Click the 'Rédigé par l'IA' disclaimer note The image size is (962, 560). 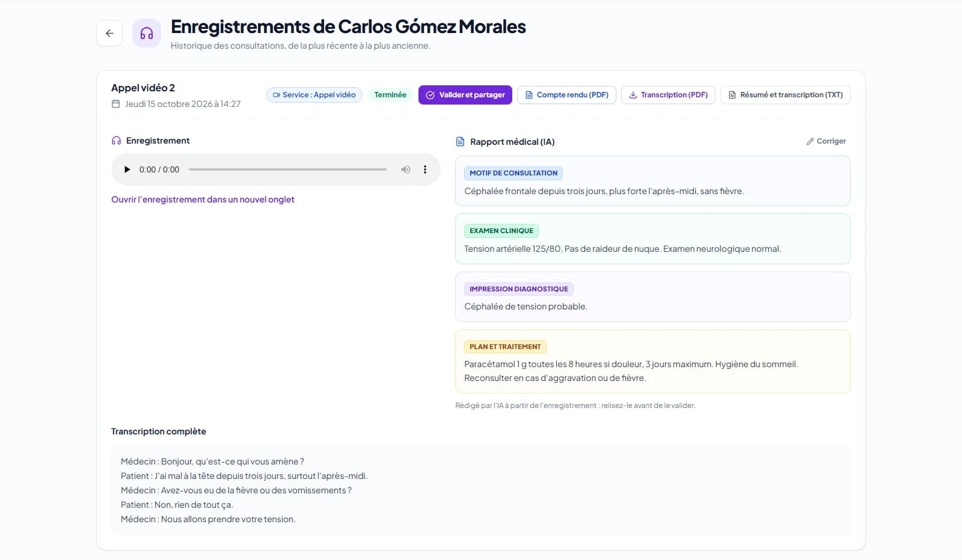click(x=575, y=406)
